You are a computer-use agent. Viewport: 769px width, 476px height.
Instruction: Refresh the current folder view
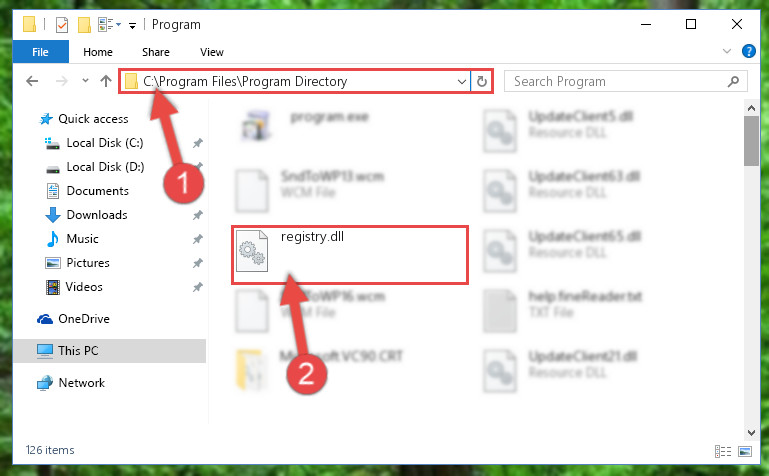[x=482, y=81]
